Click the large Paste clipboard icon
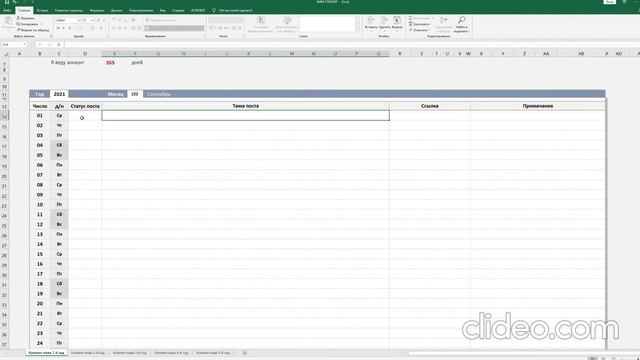640x360 pixels. click(8, 21)
